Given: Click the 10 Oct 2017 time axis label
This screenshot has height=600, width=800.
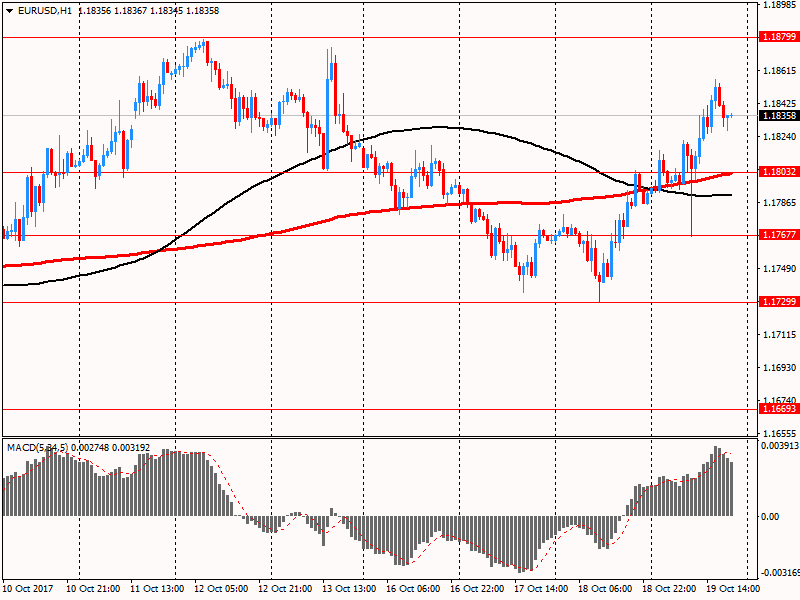Looking at the screenshot, I should 28,589.
